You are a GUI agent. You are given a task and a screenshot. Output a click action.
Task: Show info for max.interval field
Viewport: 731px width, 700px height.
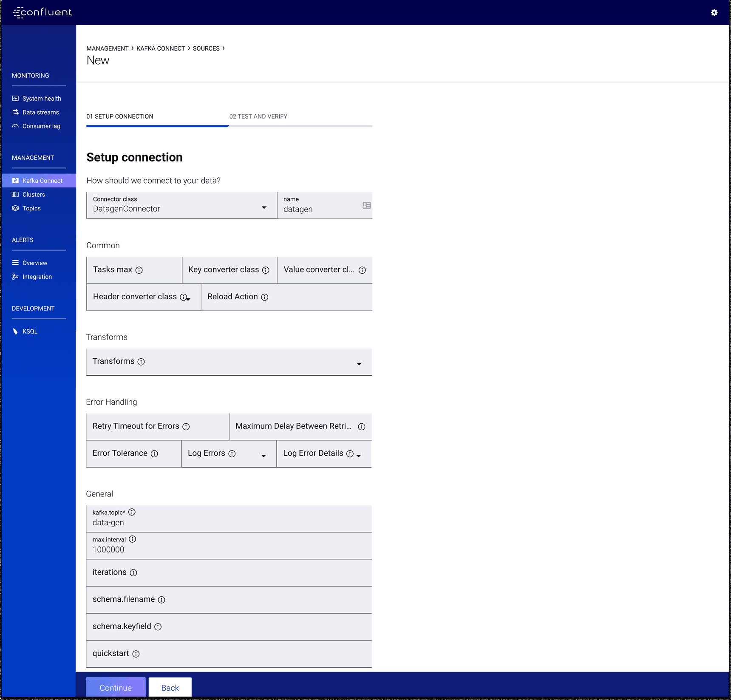(133, 539)
